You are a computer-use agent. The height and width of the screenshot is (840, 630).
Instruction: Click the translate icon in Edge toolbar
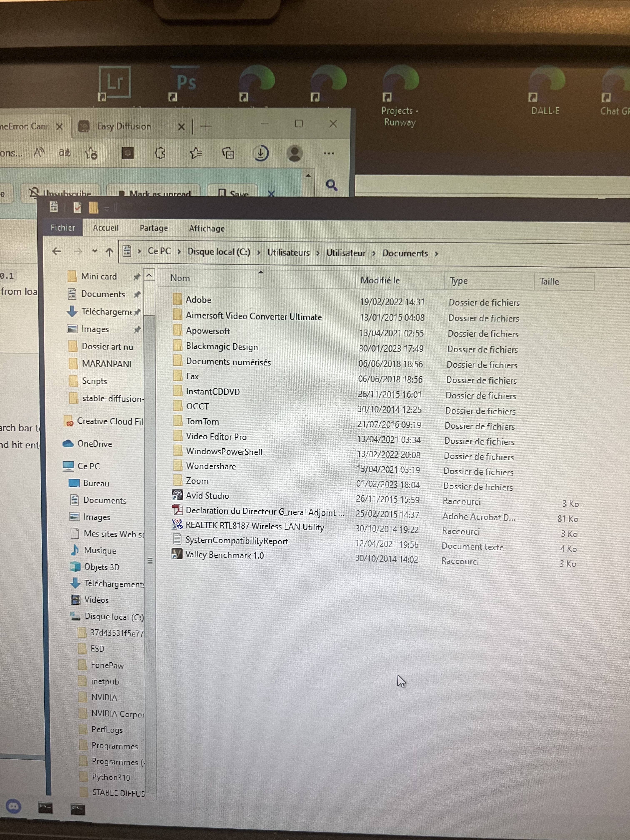pos(65,153)
